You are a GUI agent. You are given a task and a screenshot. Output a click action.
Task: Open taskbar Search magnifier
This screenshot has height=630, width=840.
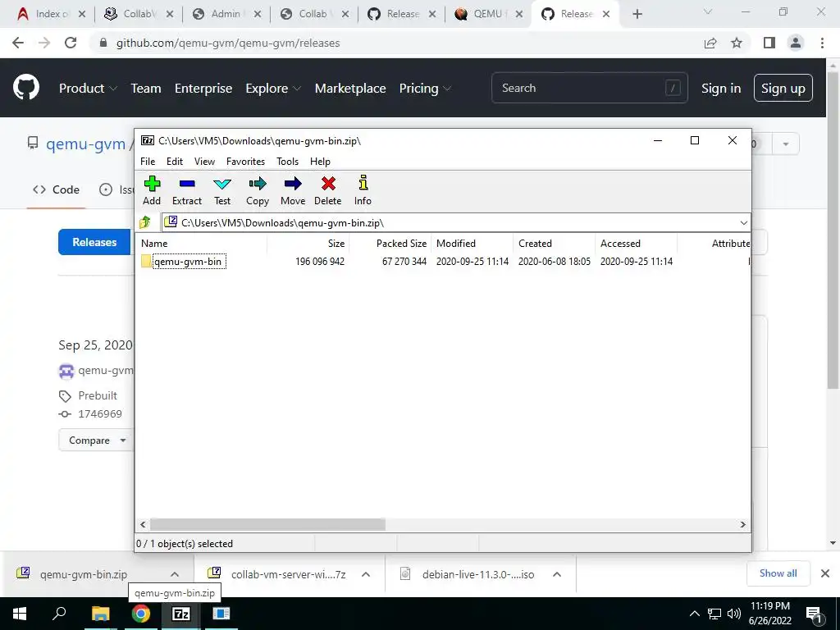coord(59,614)
